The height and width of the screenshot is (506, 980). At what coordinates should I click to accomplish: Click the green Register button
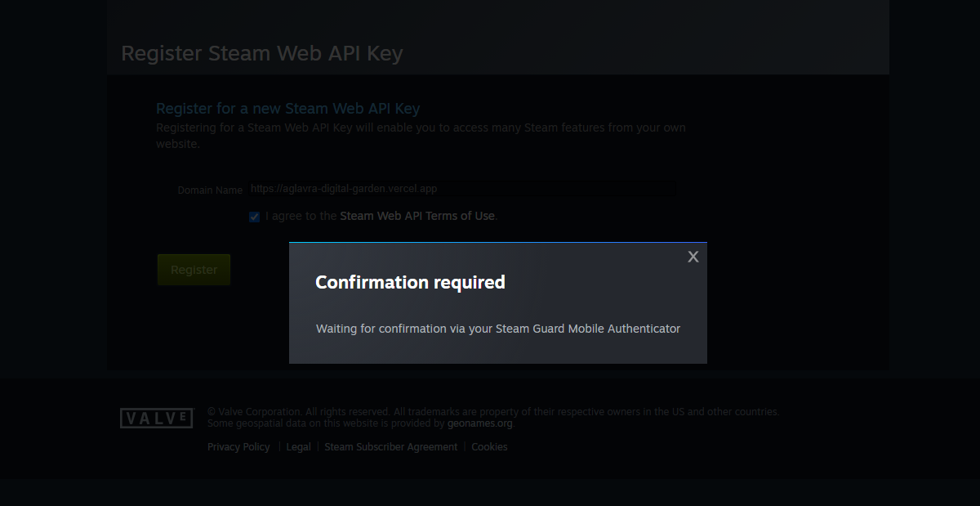(194, 270)
